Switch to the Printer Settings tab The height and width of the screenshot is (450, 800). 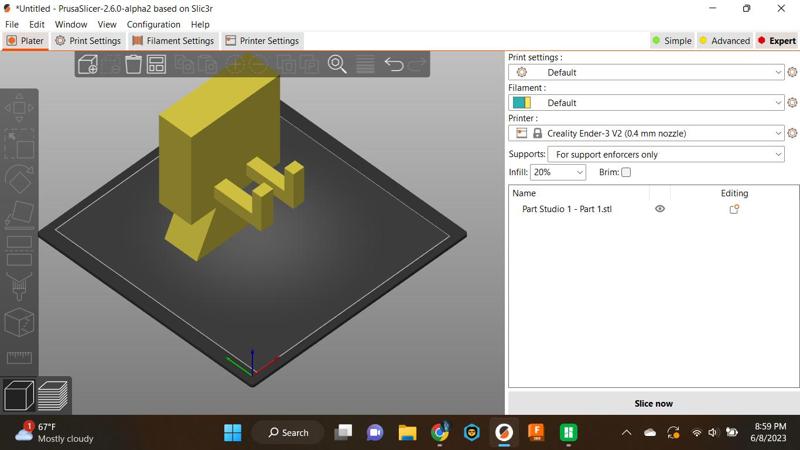click(x=262, y=40)
